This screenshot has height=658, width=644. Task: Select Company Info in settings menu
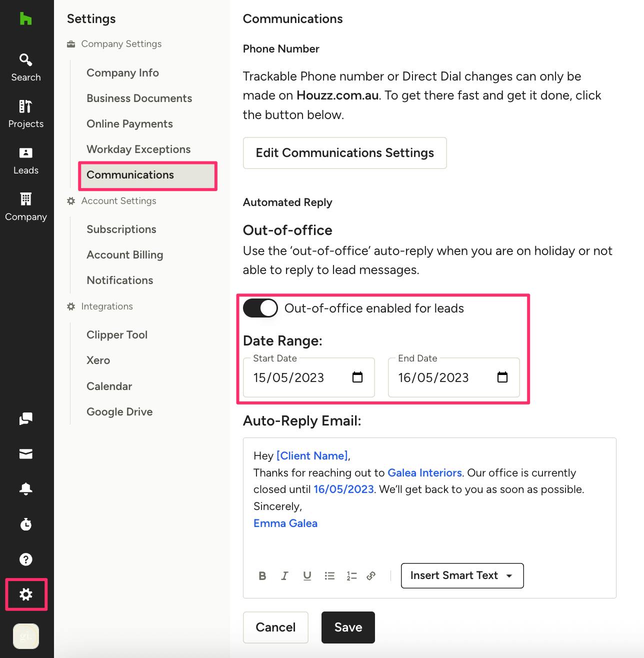[x=122, y=72]
